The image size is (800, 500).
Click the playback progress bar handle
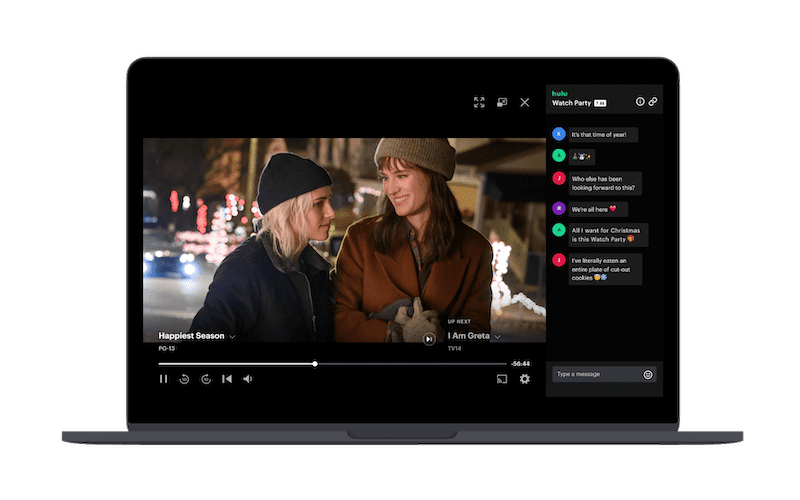pos(315,364)
